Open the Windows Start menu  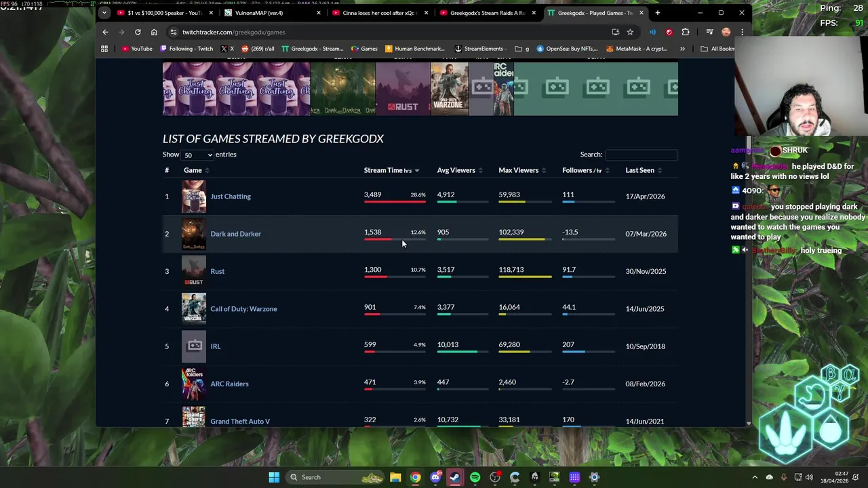(274, 477)
